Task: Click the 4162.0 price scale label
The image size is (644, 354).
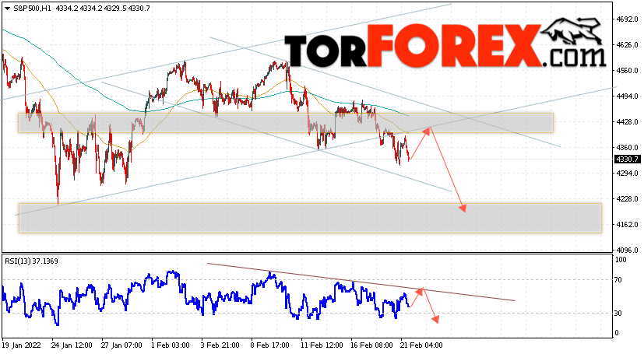Action: point(627,224)
